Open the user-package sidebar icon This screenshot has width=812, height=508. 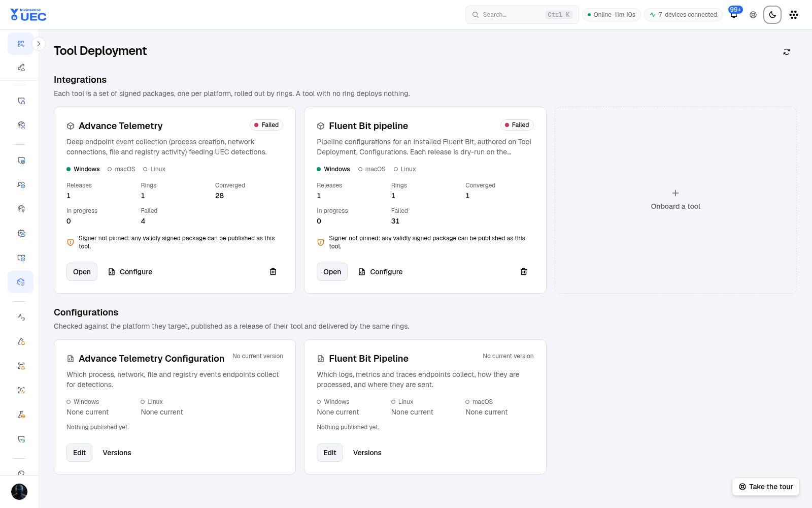21,185
